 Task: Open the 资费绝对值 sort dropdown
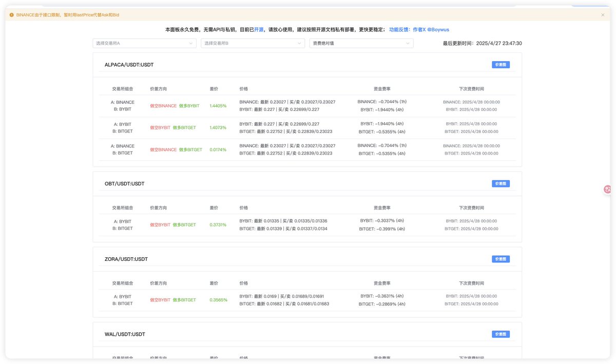point(361,44)
